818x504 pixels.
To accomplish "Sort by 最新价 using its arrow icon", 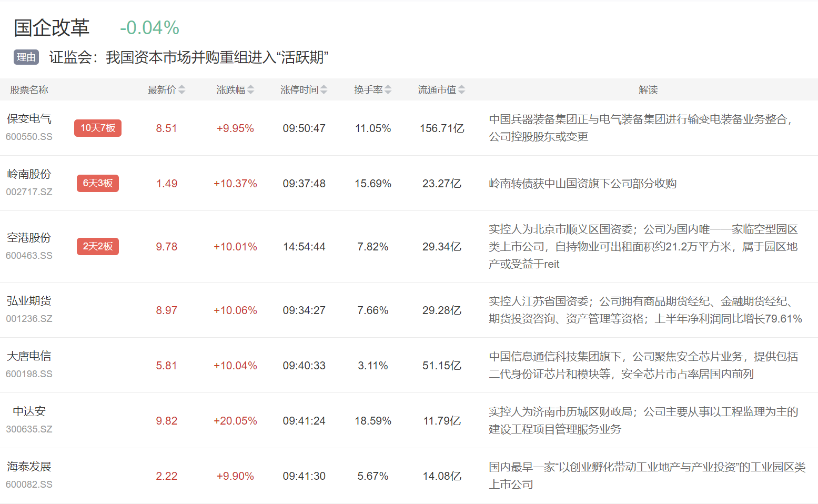I will pyautogui.click(x=181, y=90).
